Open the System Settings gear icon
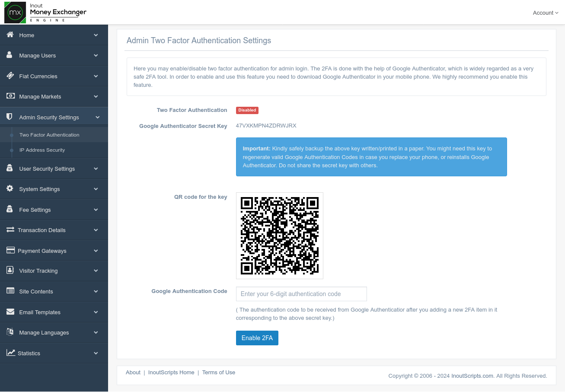Image resolution: width=565 pixels, height=392 pixels. click(x=10, y=189)
